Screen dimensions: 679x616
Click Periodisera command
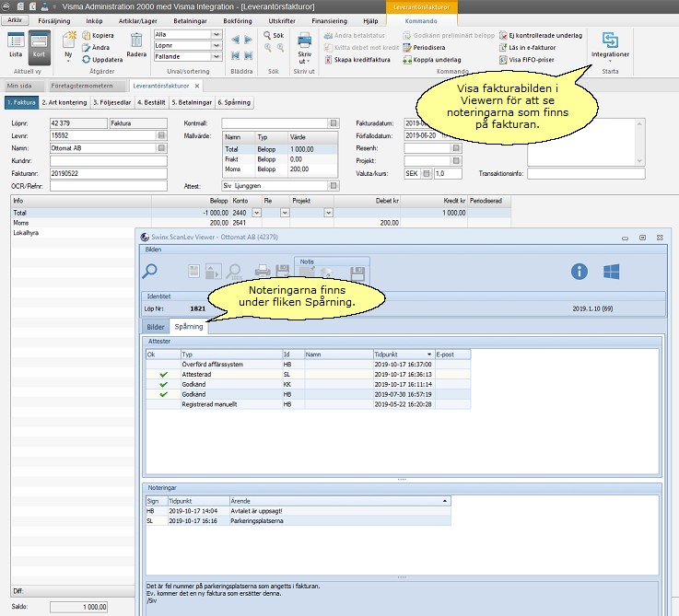pyautogui.click(x=424, y=48)
